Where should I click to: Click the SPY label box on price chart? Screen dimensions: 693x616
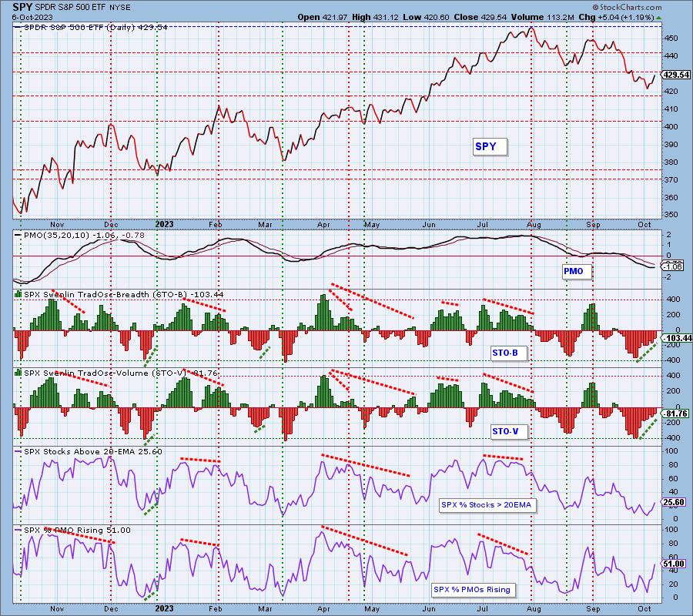(x=489, y=147)
